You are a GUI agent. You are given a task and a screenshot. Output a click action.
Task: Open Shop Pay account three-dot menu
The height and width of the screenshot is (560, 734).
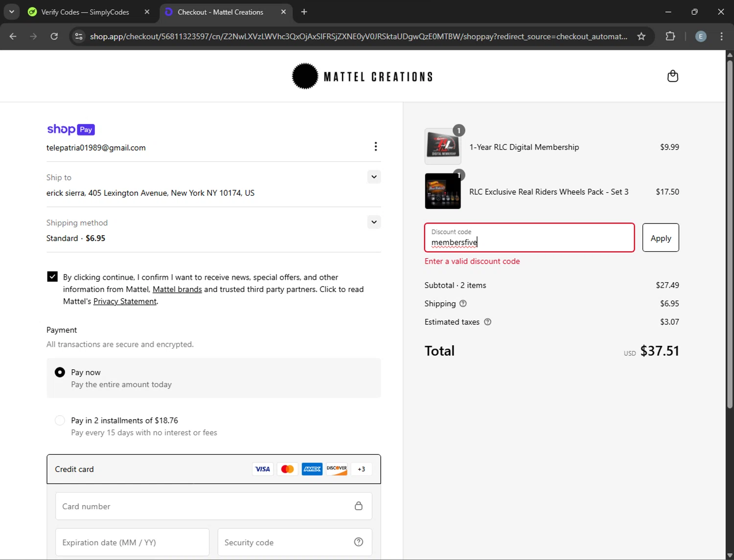pyautogui.click(x=375, y=147)
